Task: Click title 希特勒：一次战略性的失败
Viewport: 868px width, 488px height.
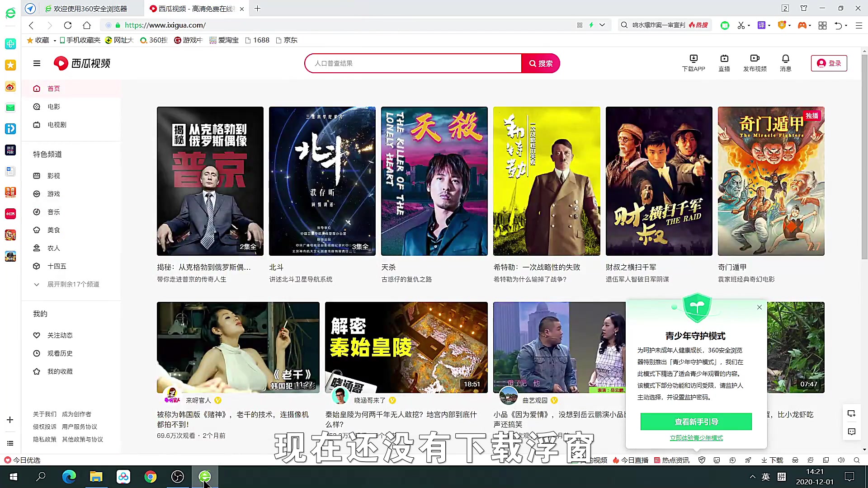Action: [x=537, y=267]
